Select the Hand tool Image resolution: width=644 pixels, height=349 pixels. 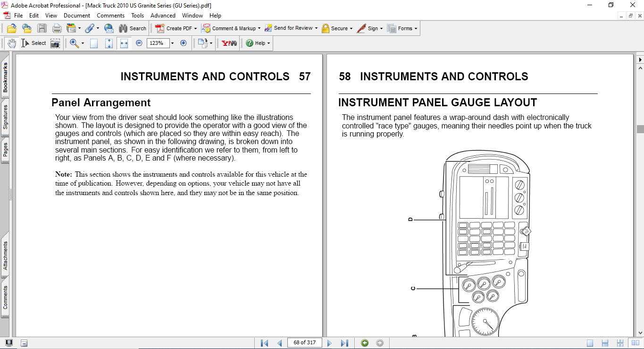[x=11, y=43]
